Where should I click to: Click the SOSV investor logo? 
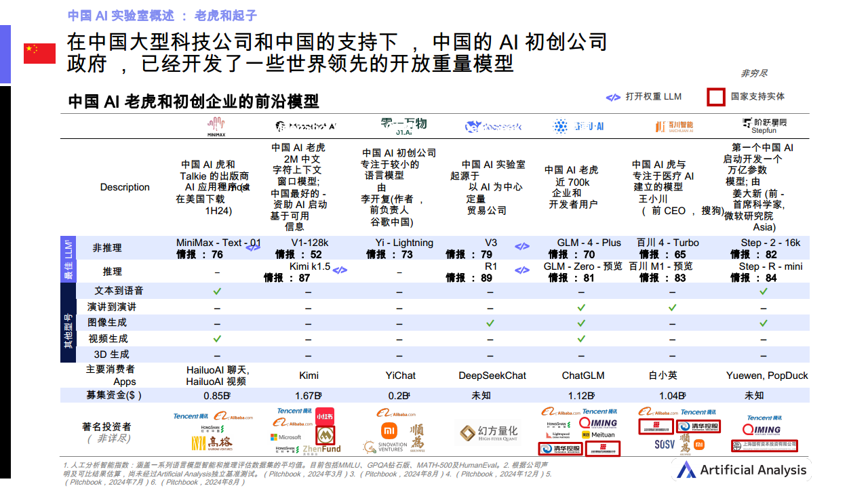point(665,445)
